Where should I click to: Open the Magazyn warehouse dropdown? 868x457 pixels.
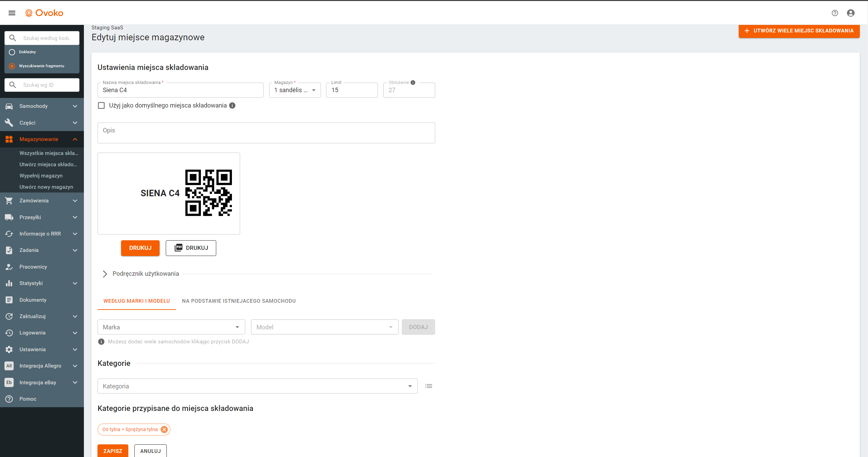[x=295, y=90]
